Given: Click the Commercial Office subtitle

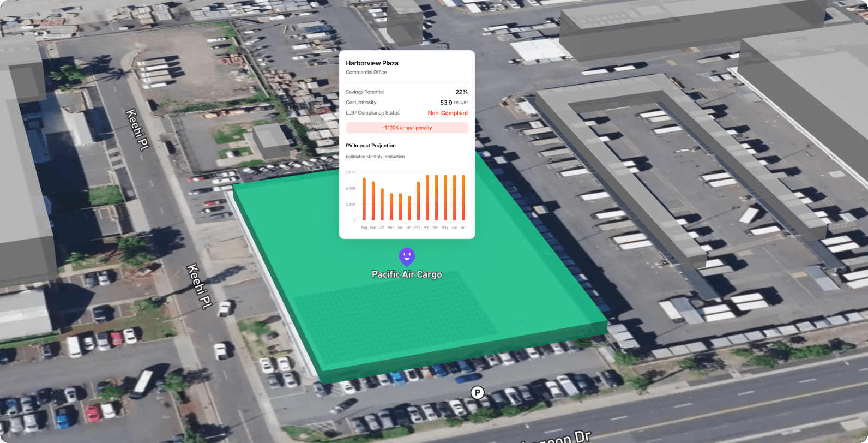Looking at the screenshot, I should pyautogui.click(x=366, y=73).
